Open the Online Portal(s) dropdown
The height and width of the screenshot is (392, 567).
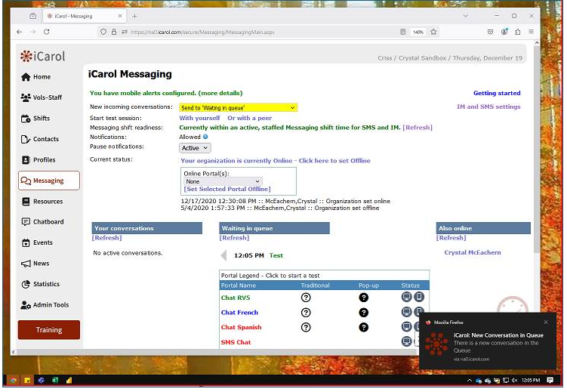click(223, 181)
